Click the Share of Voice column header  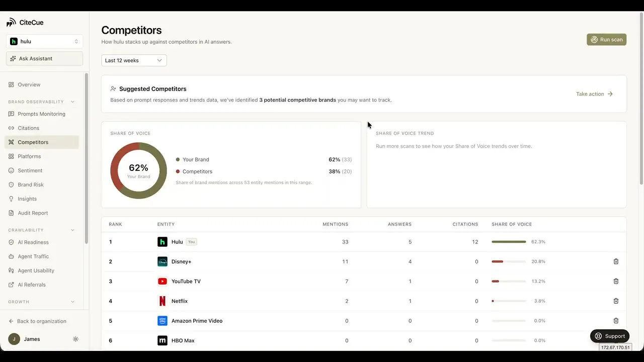tap(512, 224)
